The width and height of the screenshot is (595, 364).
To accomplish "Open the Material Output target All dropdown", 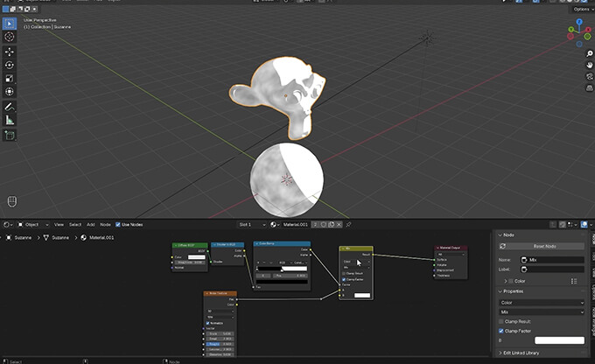I will (451, 255).
